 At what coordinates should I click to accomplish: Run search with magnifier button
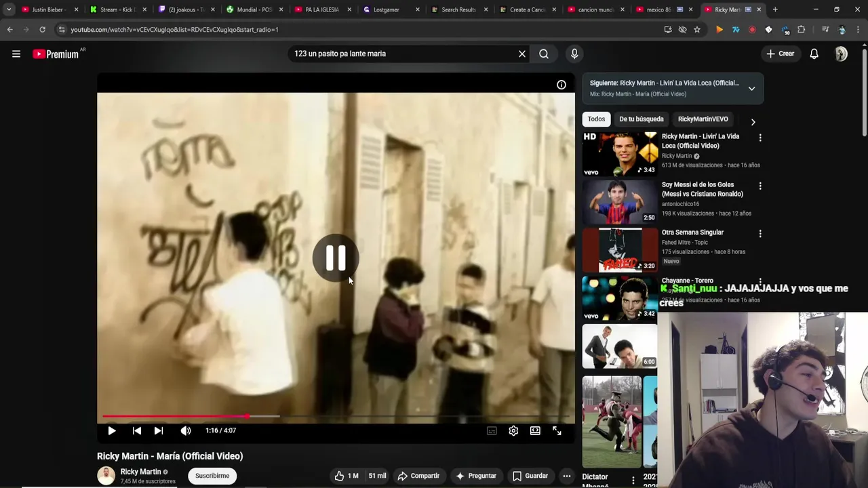pos(544,54)
